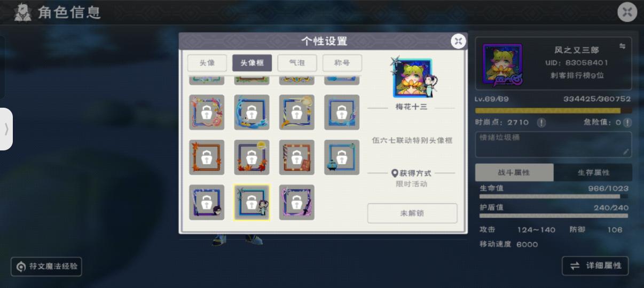The width and height of the screenshot is (644, 288).
Task: Select locked blue wave avatar frame
Action: 252,113
